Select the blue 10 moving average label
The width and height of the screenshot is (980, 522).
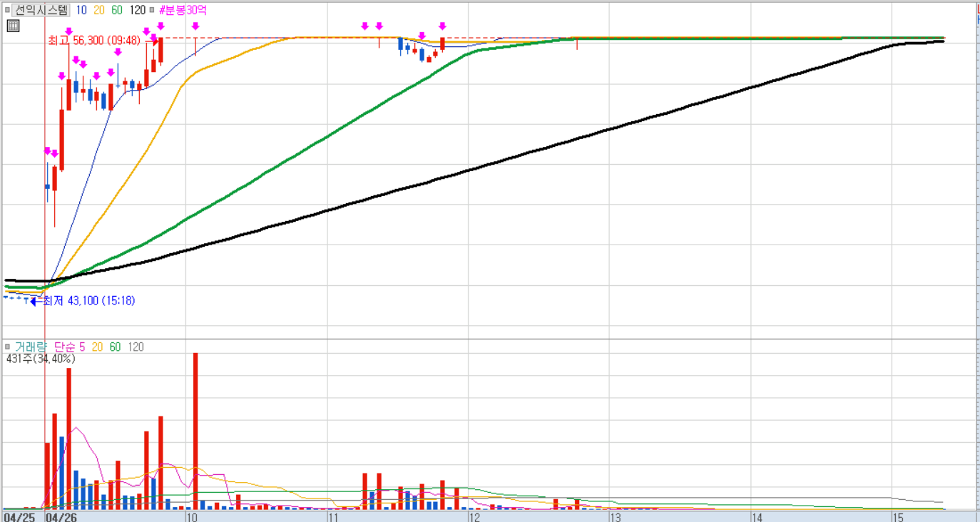pyautogui.click(x=81, y=10)
